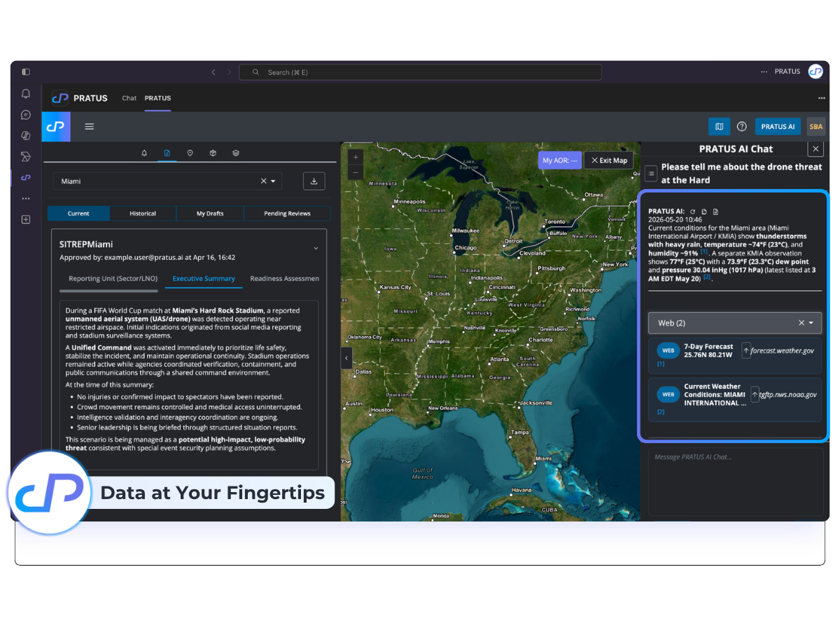Clear the Web (2) sources filter

coord(801,323)
